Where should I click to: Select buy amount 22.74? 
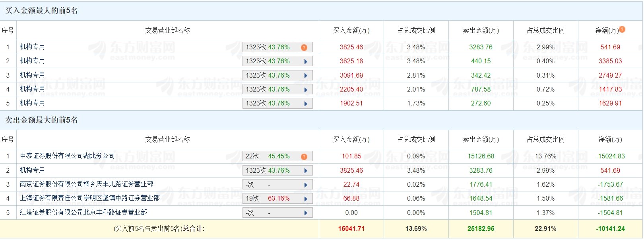pyautogui.click(x=351, y=184)
